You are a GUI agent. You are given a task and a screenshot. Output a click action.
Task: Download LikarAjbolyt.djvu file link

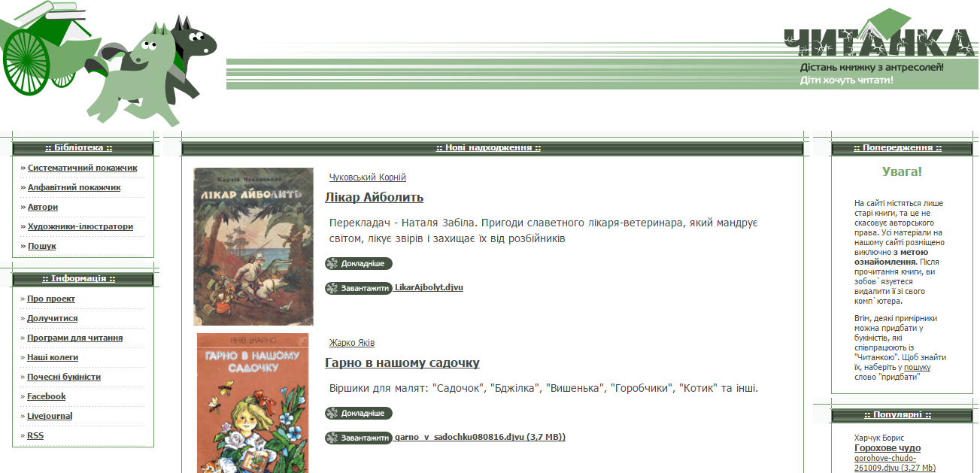coord(429,288)
